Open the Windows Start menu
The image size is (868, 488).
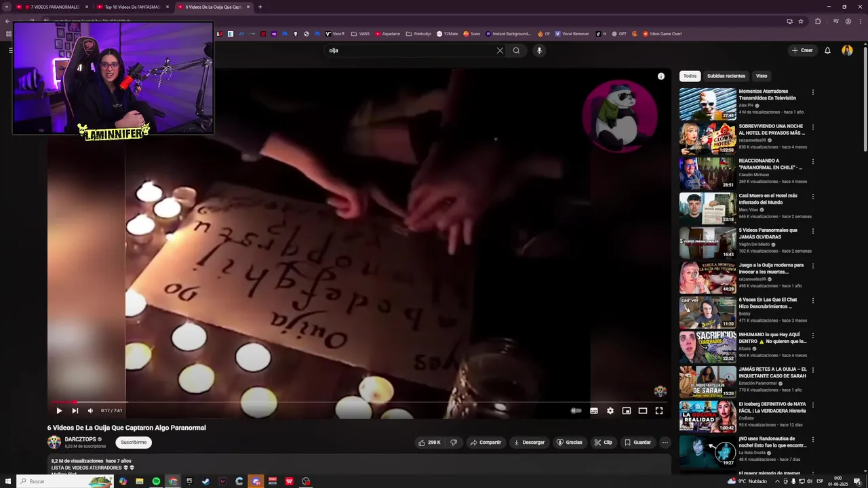7,481
